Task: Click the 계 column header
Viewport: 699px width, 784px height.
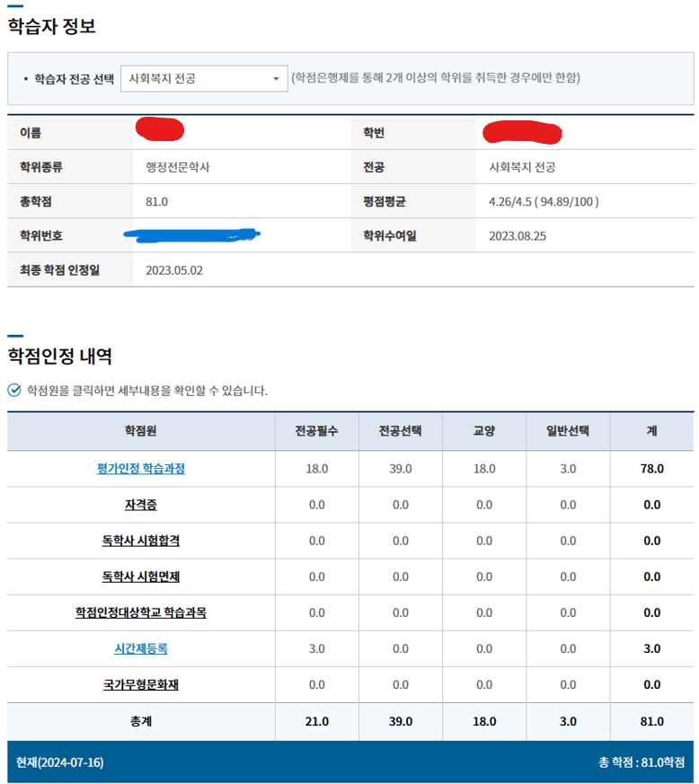Action: point(651,430)
